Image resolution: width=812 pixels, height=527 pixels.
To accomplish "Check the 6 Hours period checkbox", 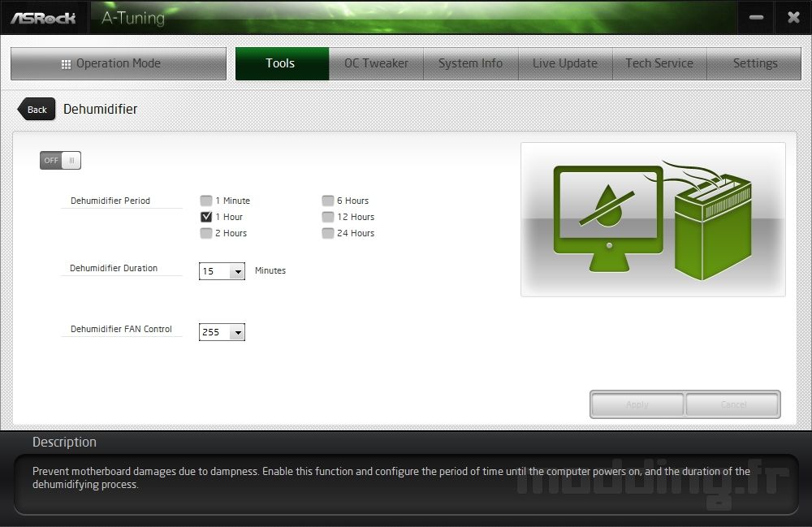I will click(328, 201).
